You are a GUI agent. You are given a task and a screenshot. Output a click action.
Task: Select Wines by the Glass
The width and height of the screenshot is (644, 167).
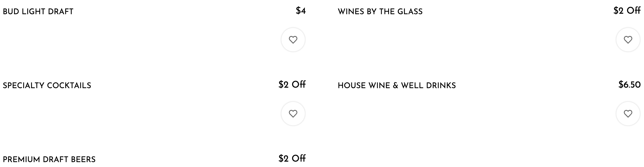[380, 11]
